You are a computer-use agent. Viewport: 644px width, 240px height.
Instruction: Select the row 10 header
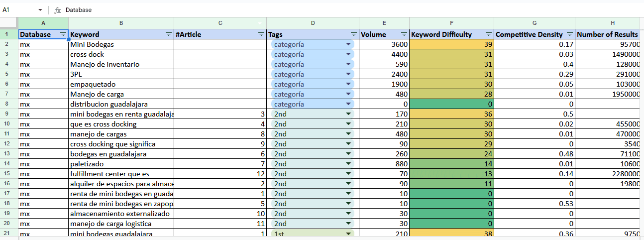9,124
